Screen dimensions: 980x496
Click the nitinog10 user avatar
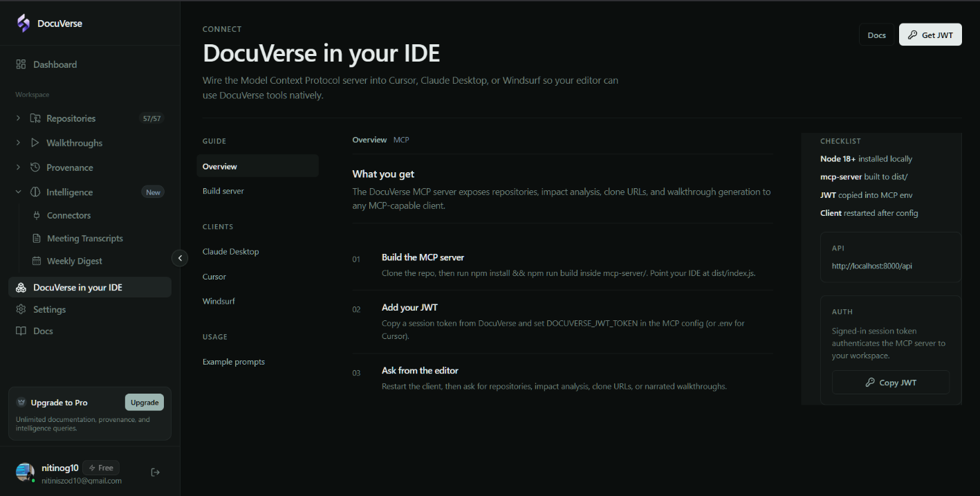(x=25, y=472)
